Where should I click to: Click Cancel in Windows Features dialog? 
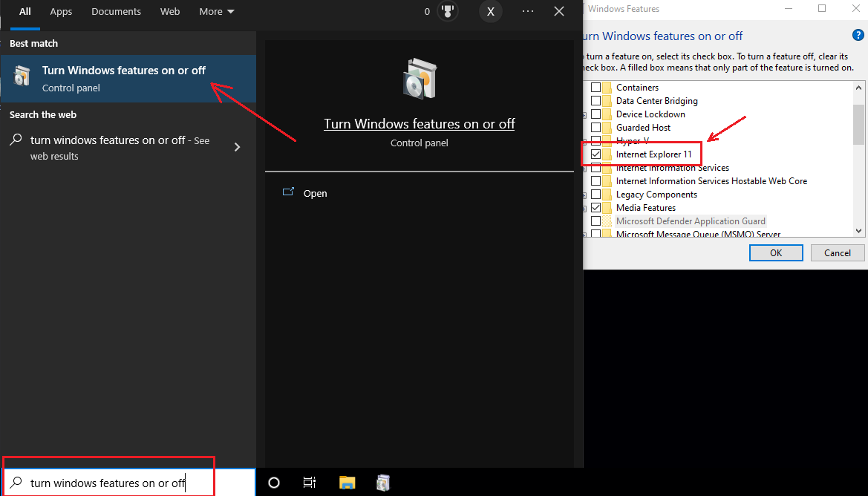pyautogui.click(x=837, y=252)
